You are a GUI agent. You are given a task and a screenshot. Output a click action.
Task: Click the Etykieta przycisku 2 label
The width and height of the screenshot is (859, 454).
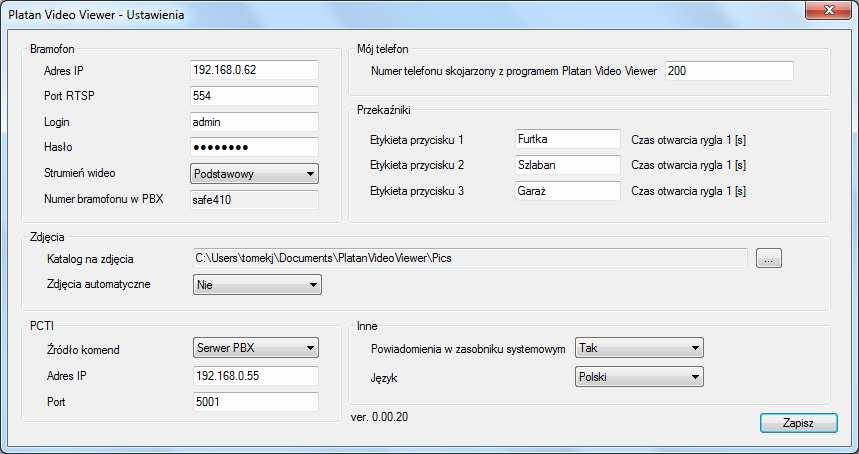click(417, 165)
